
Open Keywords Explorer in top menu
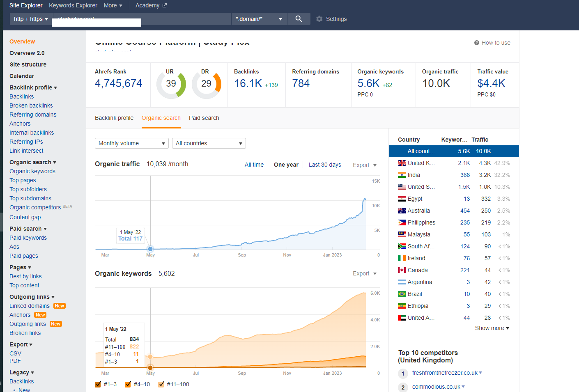coord(73,5)
